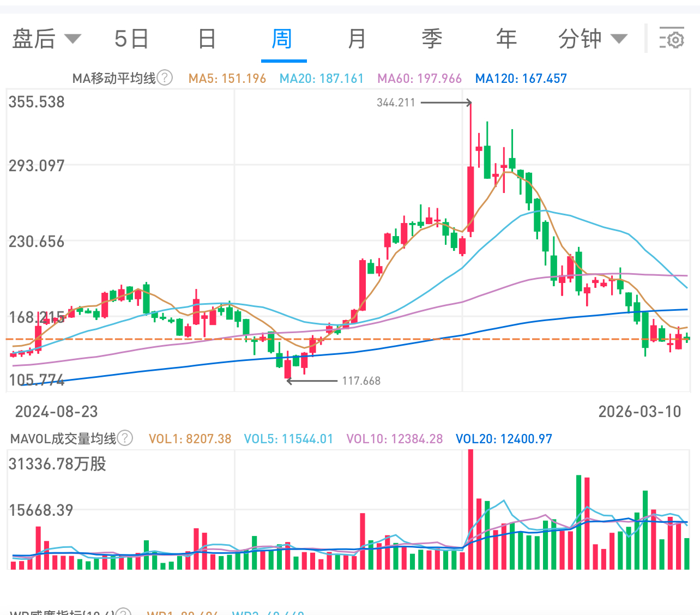700x615 pixels.
Task: Click the VOL5 volume average link
Action: pyautogui.click(x=288, y=438)
